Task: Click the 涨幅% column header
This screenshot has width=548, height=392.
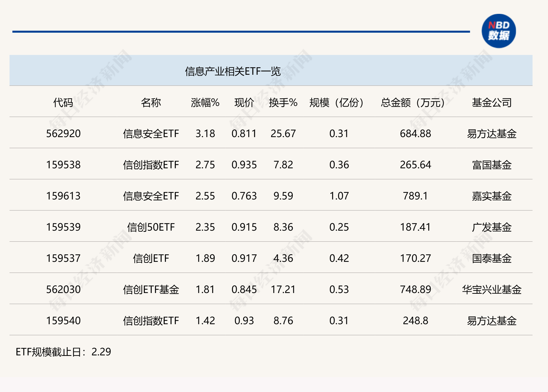Action: 205,102
